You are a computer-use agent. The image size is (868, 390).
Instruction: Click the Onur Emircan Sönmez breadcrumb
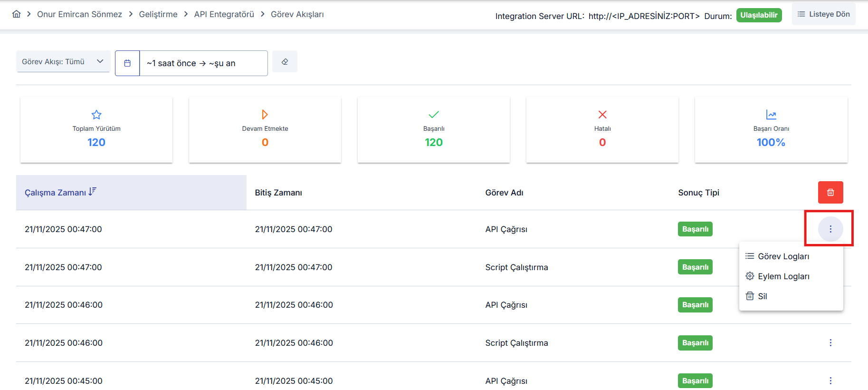[79, 14]
